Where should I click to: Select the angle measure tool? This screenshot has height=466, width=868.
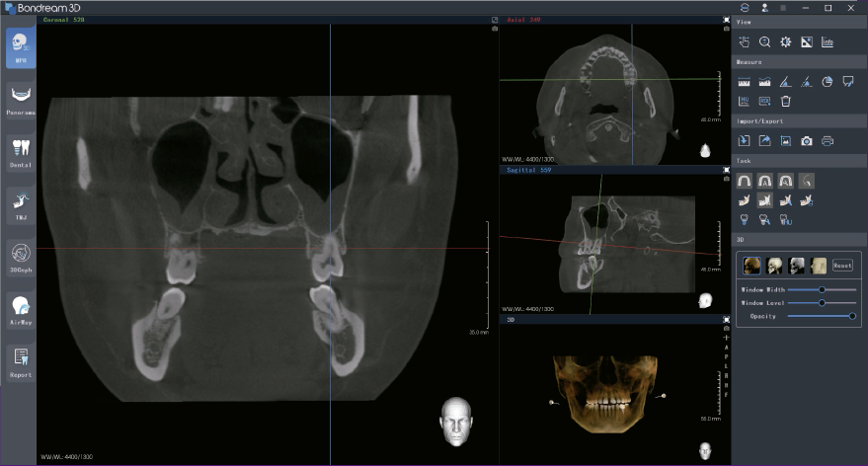pos(785,82)
